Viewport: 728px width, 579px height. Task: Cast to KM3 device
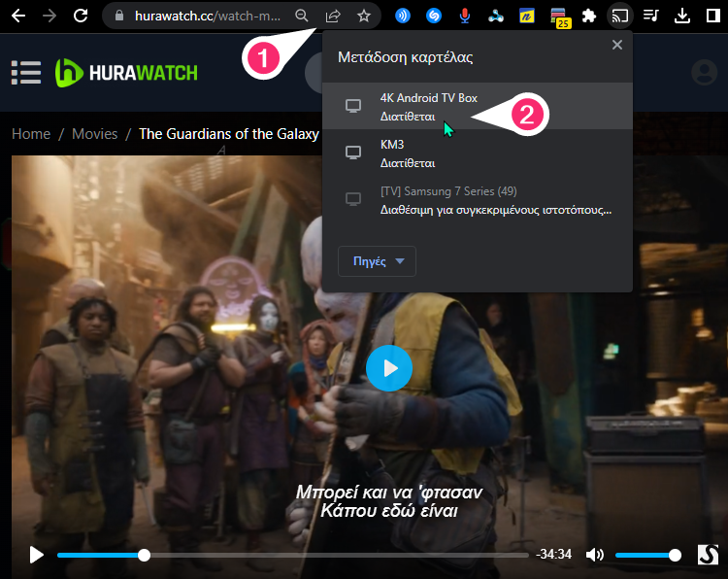click(x=478, y=153)
